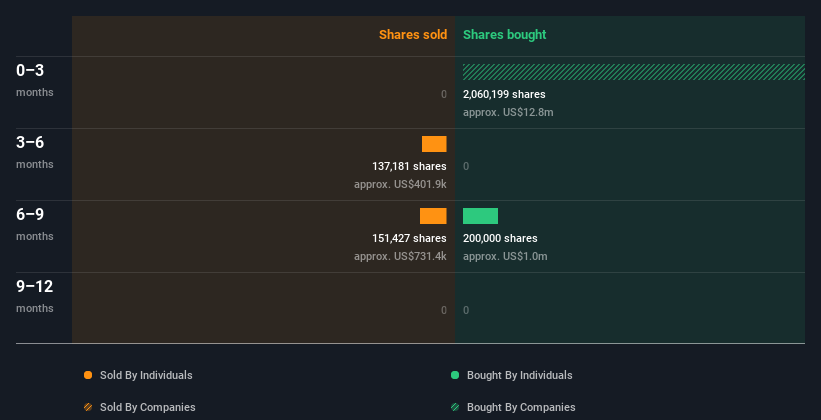
Task: Click the 9–12 months row label
Action: tap(35, 296)
